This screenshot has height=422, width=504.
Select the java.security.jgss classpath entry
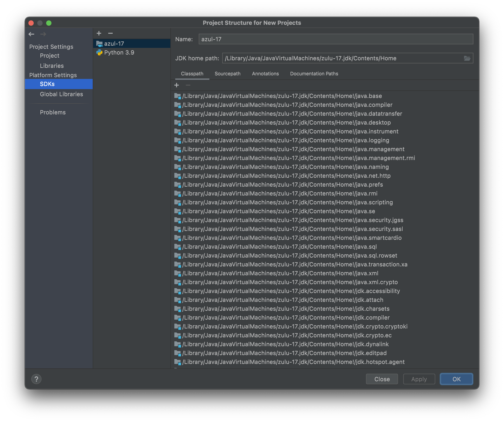(x=325, y=220)
